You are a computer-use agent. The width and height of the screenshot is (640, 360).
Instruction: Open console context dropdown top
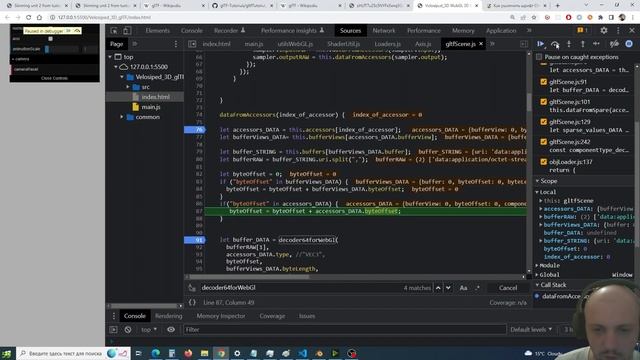149,329
